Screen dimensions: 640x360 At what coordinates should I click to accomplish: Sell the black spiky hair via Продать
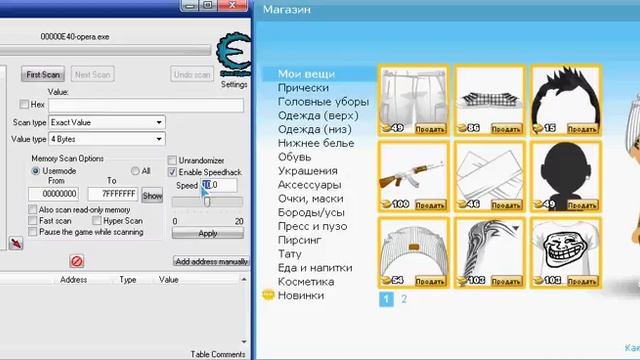click(x=582, y=129)
